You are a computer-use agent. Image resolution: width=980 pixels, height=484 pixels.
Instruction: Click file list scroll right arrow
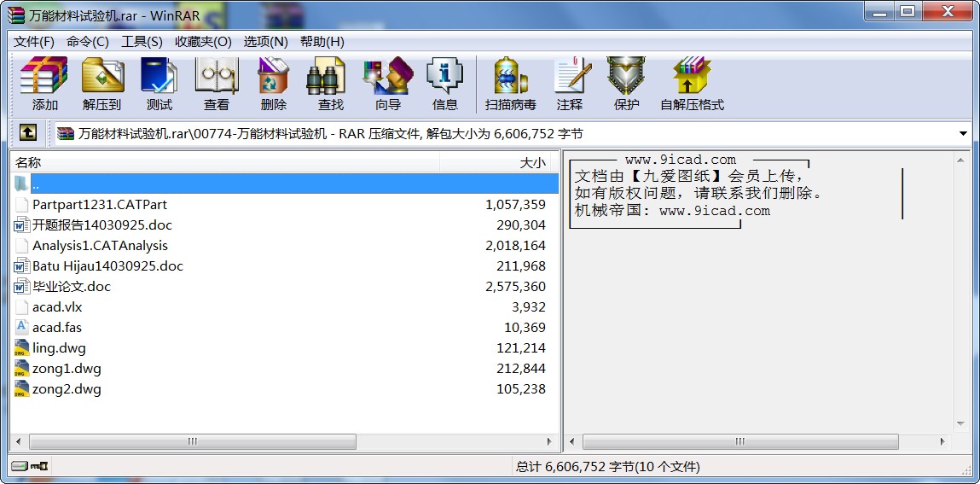[x=550, y=441]
